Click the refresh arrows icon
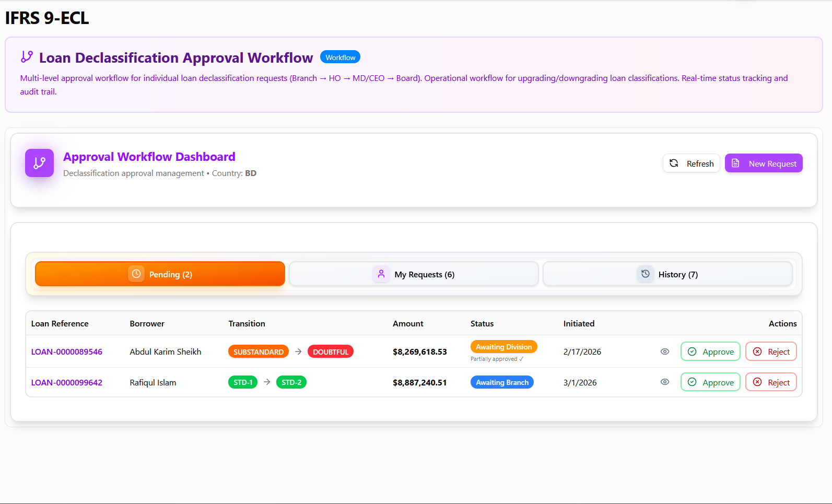 coord(674,163)
